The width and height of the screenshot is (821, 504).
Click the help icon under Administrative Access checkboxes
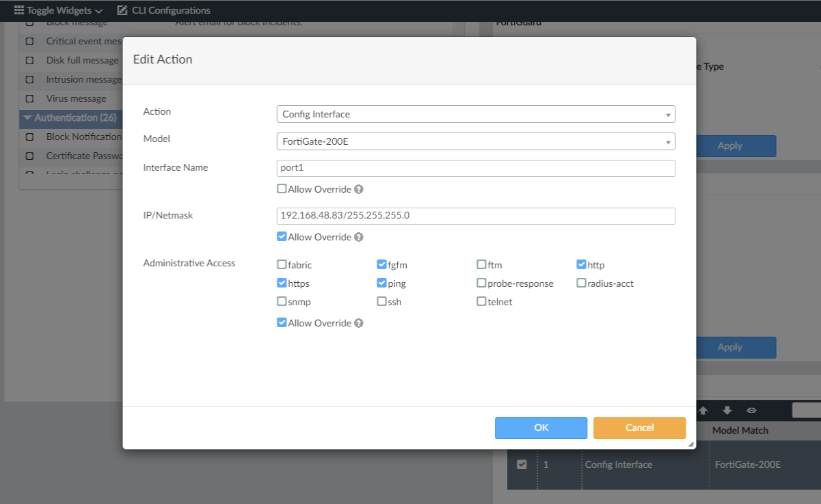pos(358,323)
